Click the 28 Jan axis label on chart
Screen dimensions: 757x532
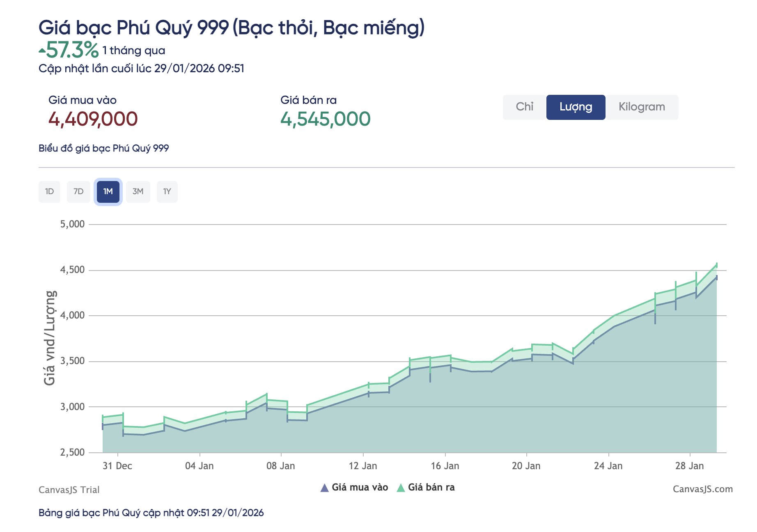(690, 465)
